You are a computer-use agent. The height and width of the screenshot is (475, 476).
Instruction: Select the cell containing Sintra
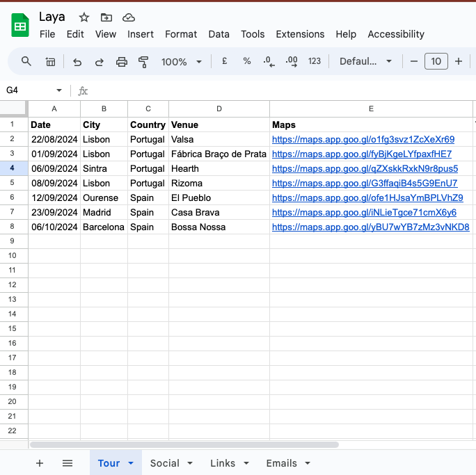click(x=104, y=168)
